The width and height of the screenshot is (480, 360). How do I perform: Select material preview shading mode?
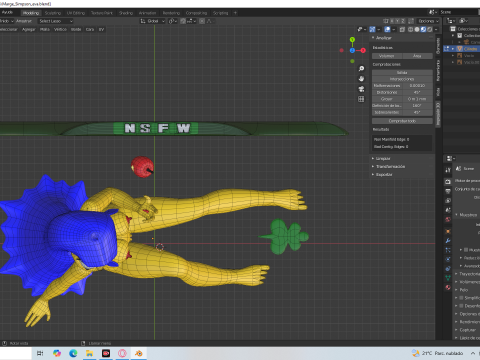click(x=423, y=29)
